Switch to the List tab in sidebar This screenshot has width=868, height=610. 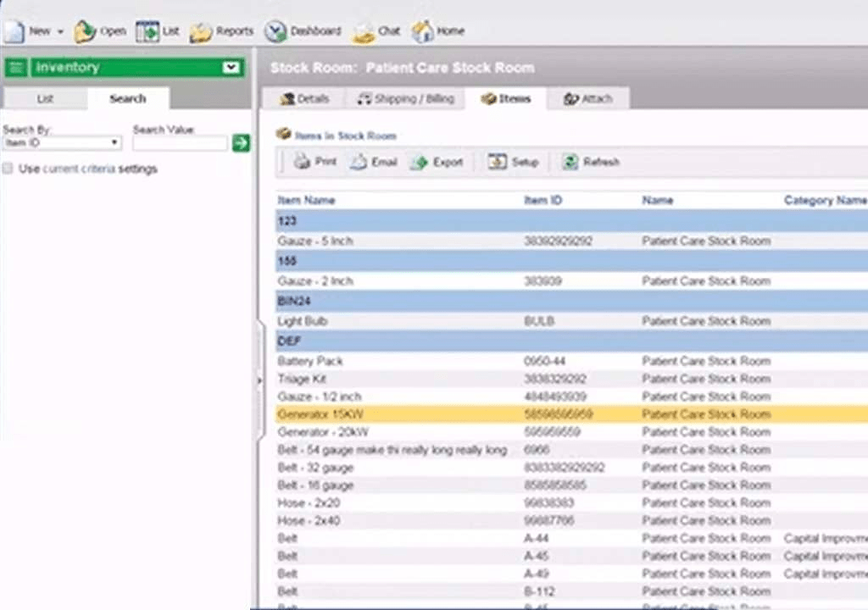coord(44,98)
